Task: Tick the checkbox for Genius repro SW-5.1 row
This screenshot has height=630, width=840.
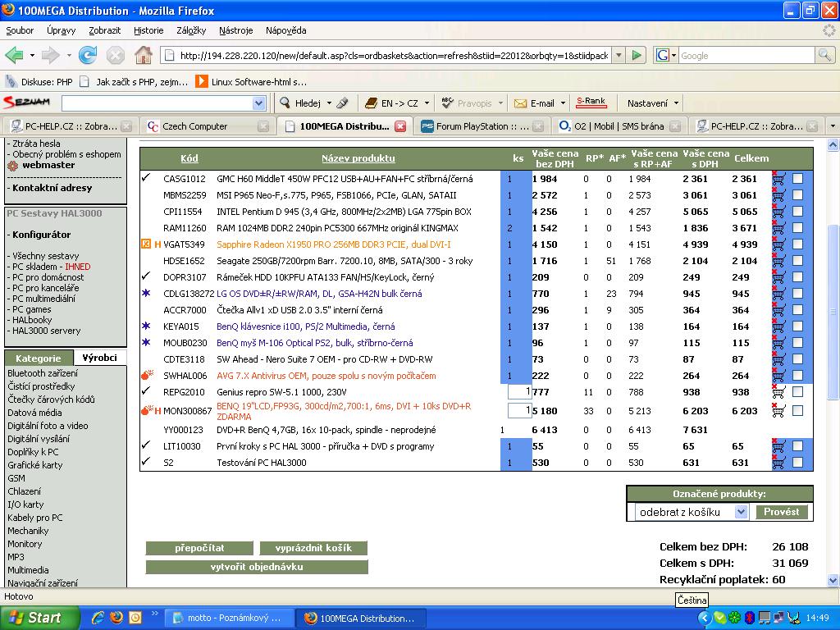Action: pos(797,392)
